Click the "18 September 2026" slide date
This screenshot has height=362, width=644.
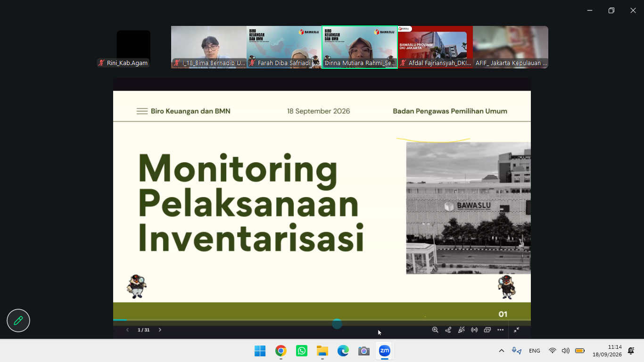pos(319,111)
